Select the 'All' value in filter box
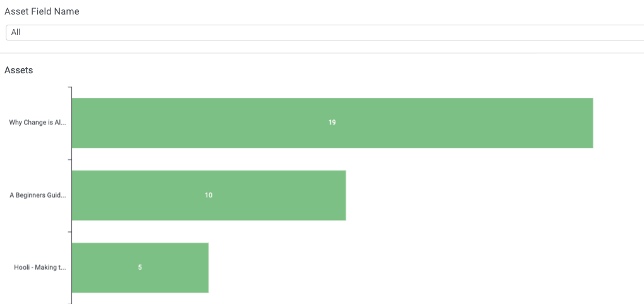 tap(16, 32)
